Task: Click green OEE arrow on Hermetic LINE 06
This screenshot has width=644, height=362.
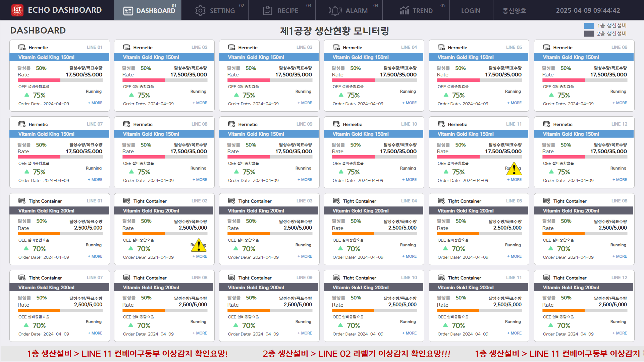Action: (x=551, y=95)
